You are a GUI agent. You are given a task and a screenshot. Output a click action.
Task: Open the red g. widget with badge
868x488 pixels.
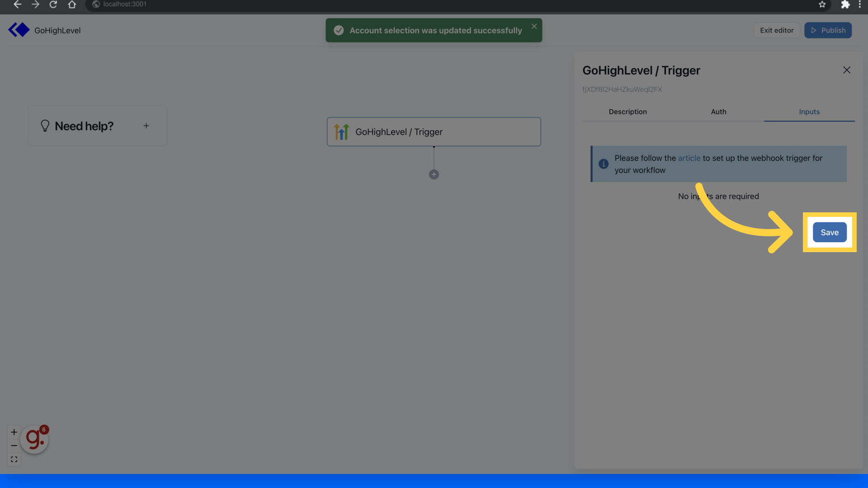[35, 439]
